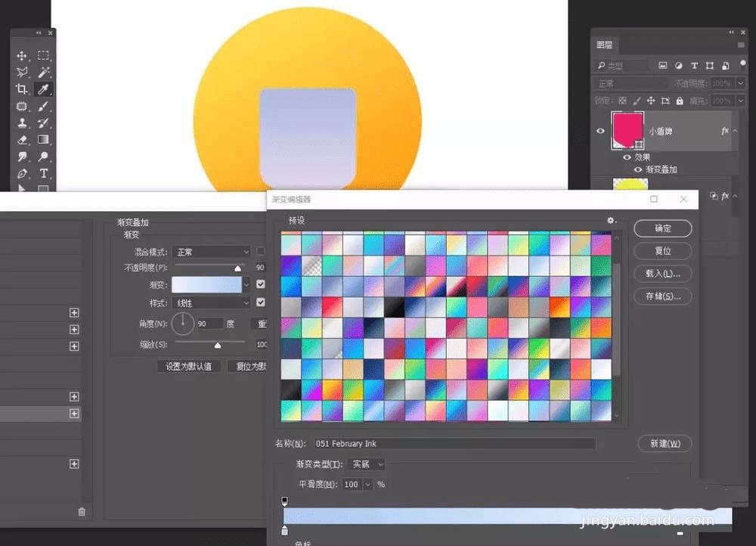Hide the 渐变叠加 effect eye icon
This screenshot has width=756, height=546.
click(637, 170)
